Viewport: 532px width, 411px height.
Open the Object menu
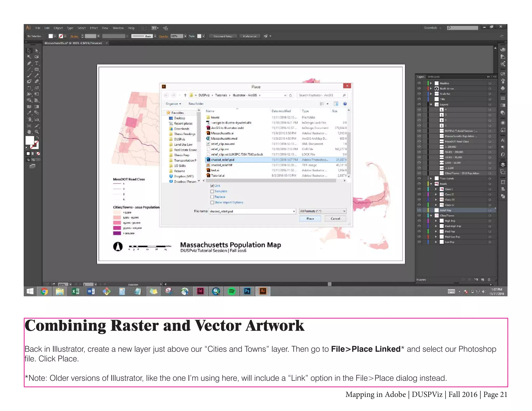coord(58,28)
